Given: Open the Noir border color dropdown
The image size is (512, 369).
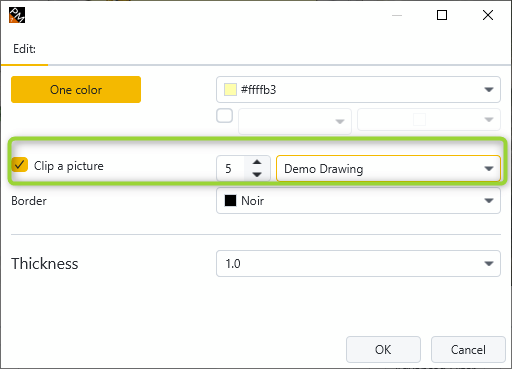Looking at the screenshot, I should point(358,201).
